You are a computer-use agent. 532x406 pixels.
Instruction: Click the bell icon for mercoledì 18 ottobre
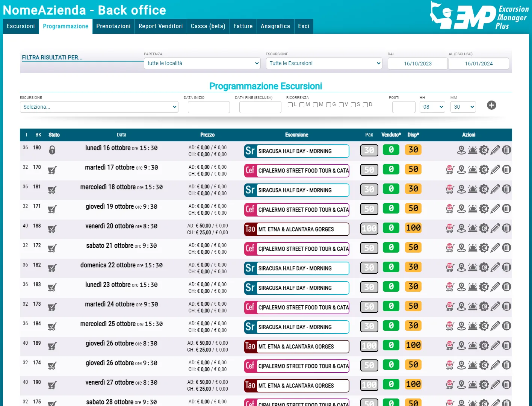click(473, 189)
